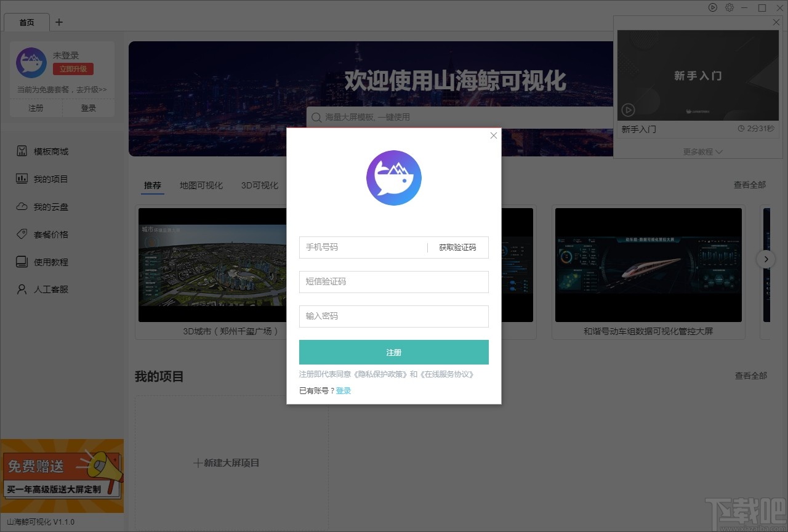Click the 套餐价格 price tag icon
788x532 pixels.
(22, 235)
